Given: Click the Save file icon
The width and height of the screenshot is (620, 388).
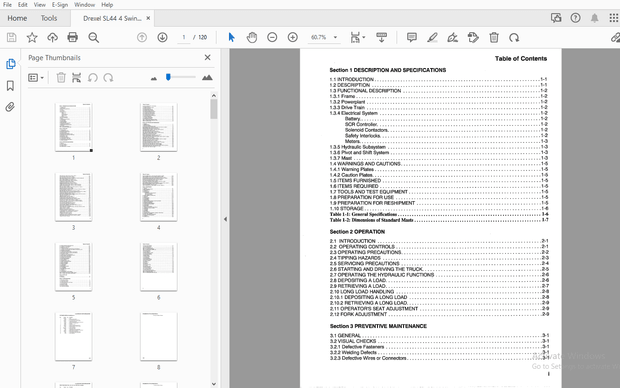Looking at the screenshot, I should click(11, 38).
